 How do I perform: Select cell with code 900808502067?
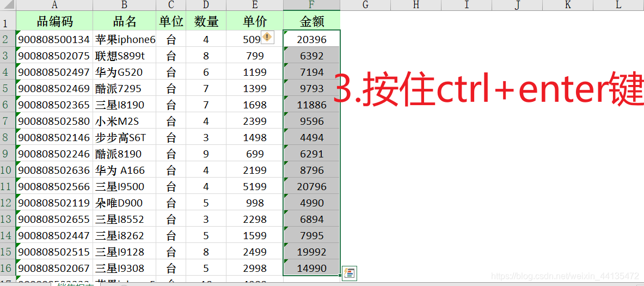54,268
